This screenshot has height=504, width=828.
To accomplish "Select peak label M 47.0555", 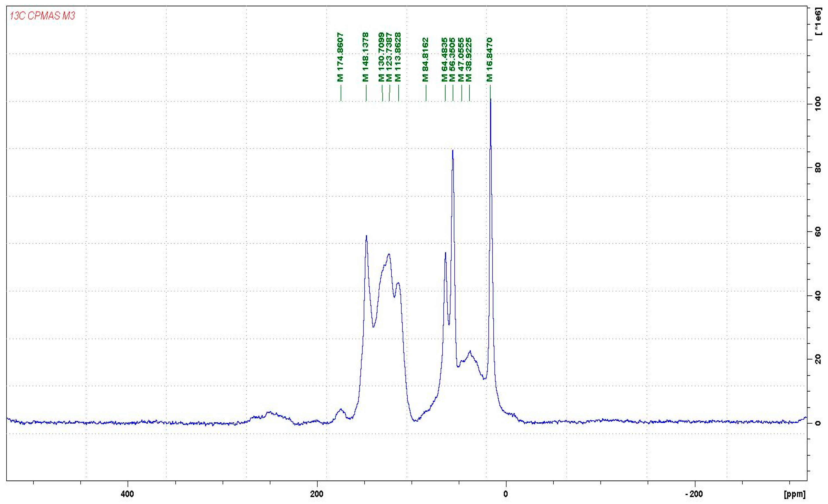I will (x=461, y=60).
